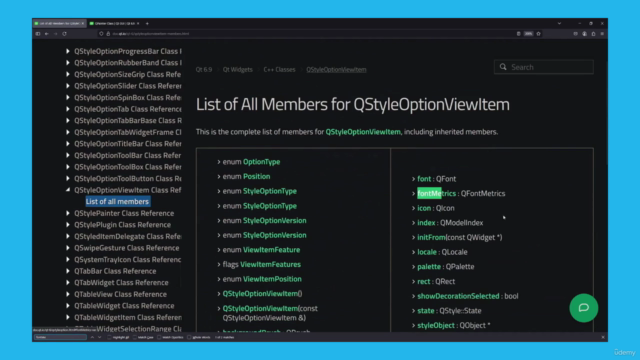640x360 pixels.
Task: Open the extensions toolbar icon
Action: click(593, 34)
